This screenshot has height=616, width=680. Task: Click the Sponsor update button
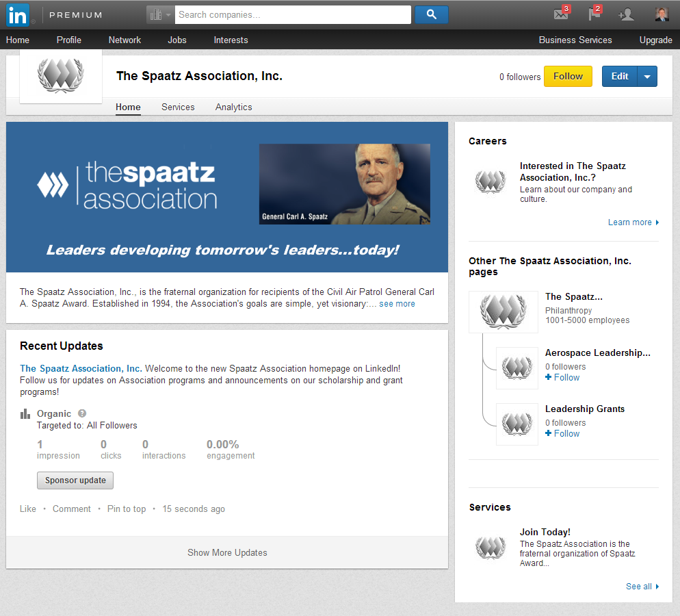pyautogui.click(x=75, y=480)
